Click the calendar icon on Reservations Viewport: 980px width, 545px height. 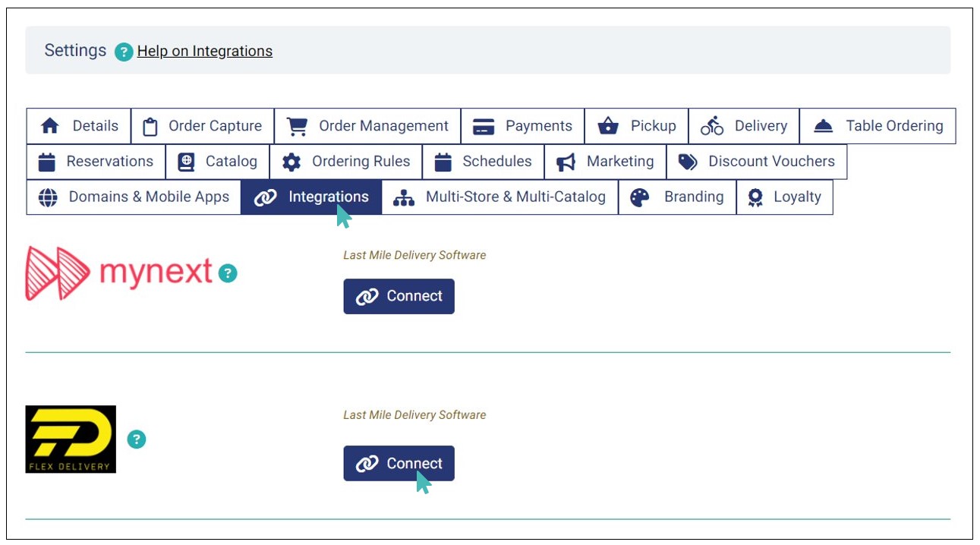47,162
